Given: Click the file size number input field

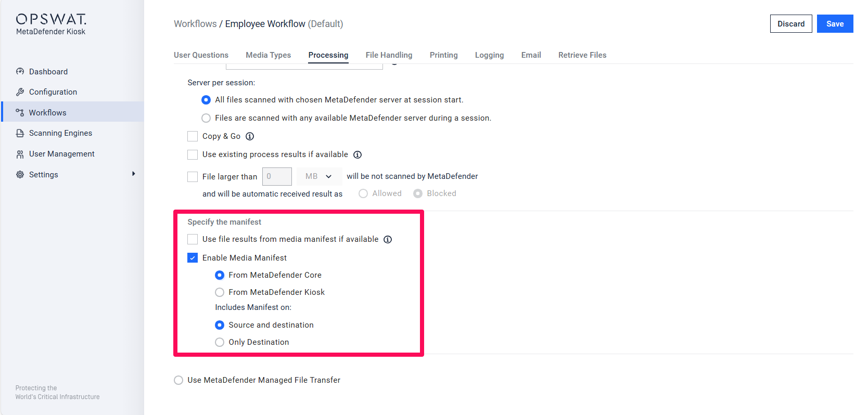Looking at the screenshot, I should point(277,176).
